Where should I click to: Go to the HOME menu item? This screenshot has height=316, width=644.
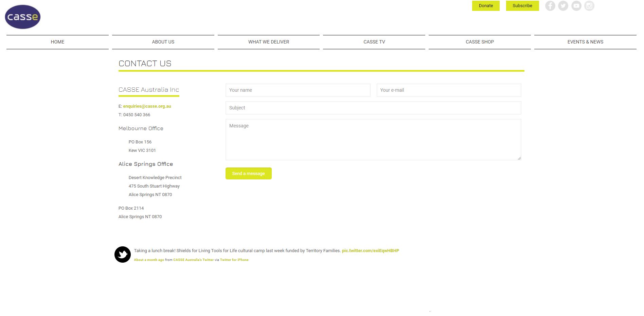click(57, 42)
